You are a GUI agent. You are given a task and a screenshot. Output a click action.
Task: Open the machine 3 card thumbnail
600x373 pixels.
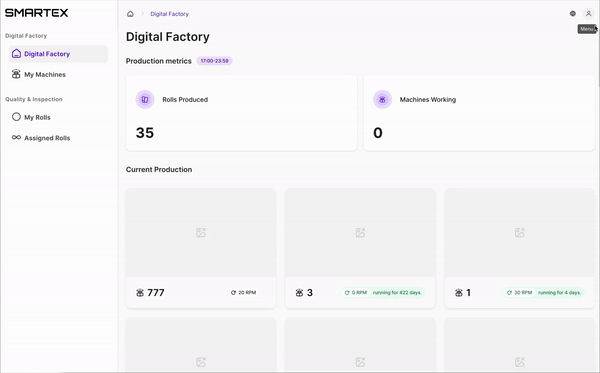[x=360, y=233]
